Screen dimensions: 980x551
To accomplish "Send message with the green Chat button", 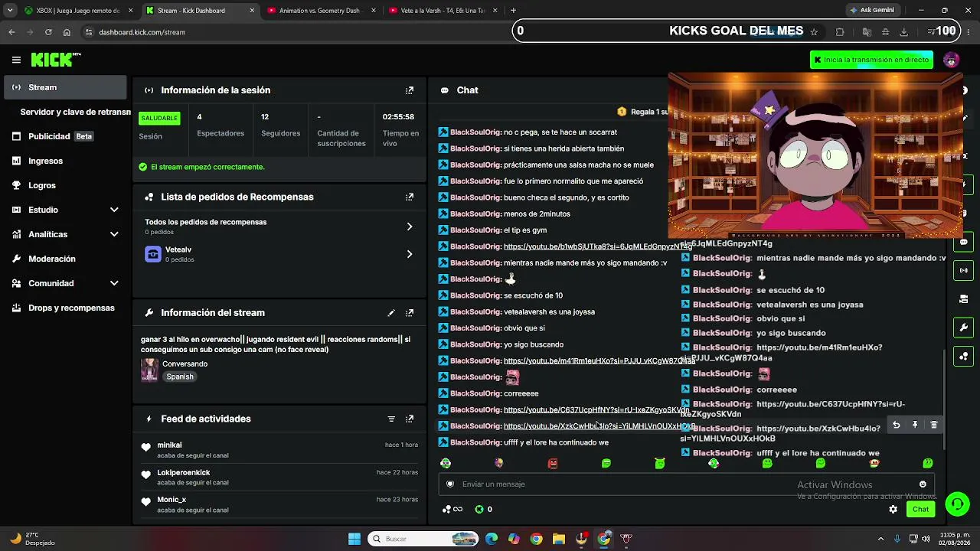I will (x=920, y=509).
